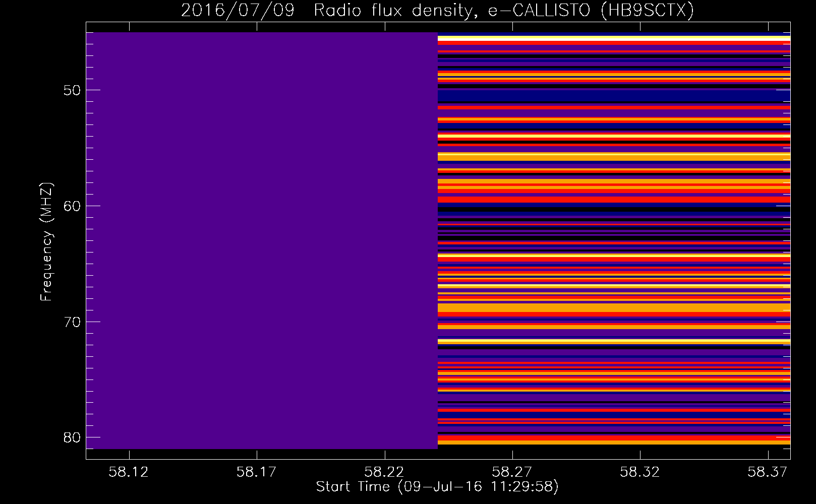Screen dimensions: 816x504
Task: Click the 58.27 time tick label
Action: 512,472
